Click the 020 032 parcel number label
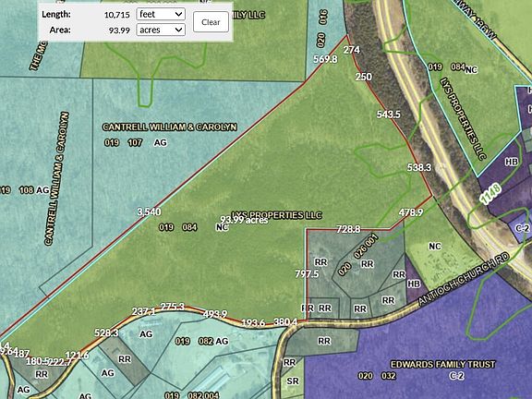This screenshot has height=399, width=532. click(x=377, y=376)
